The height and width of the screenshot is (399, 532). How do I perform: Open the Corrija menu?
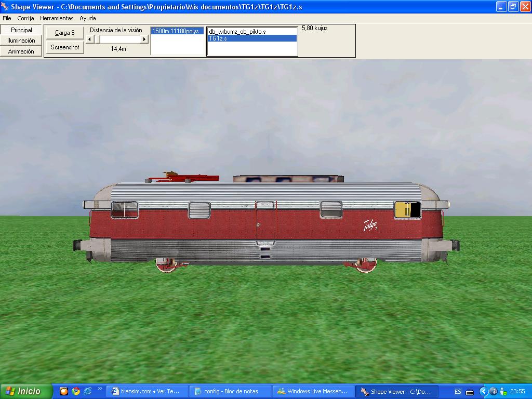(25, 18)
